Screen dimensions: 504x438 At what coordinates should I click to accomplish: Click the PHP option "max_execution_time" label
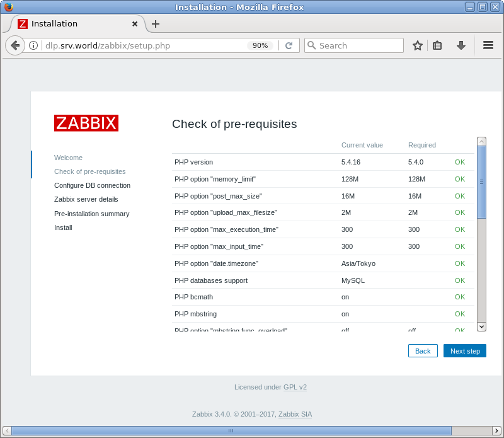(226, 229)
